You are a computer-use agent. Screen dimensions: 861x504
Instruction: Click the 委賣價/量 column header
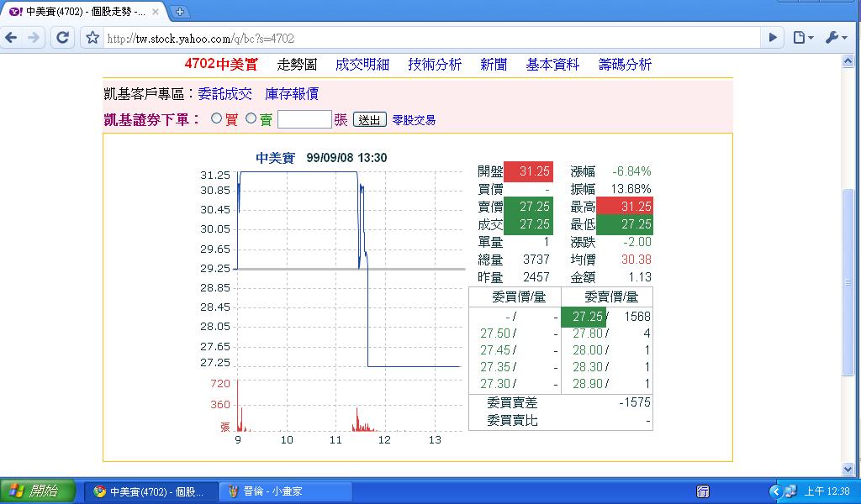point(611,297)
